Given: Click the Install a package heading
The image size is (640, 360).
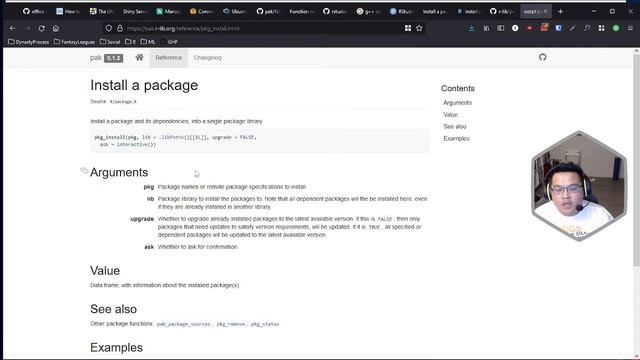Looking at the screenshot, I should click(x=144, y=85).
